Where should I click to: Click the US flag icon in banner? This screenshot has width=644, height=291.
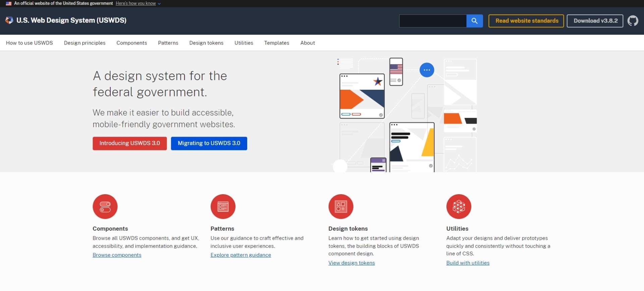pyautogui.click(x=9, y=3)
